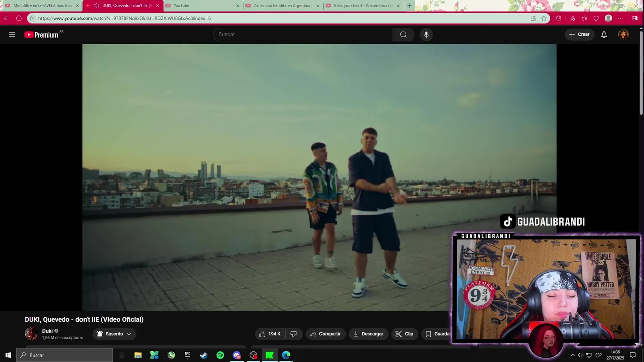This screenshot has width=644, height=362.
Task: Download the video with Descargar
Action: (368, 334)
